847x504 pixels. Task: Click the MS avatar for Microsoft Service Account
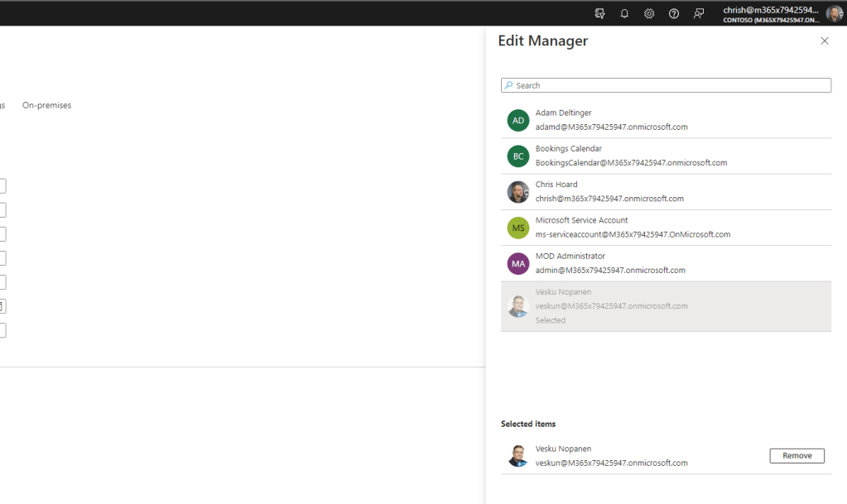[518, 228]
